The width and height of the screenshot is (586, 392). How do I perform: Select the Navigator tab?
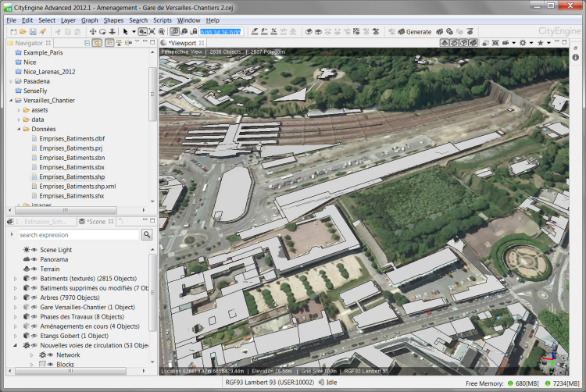click(29, 43)
